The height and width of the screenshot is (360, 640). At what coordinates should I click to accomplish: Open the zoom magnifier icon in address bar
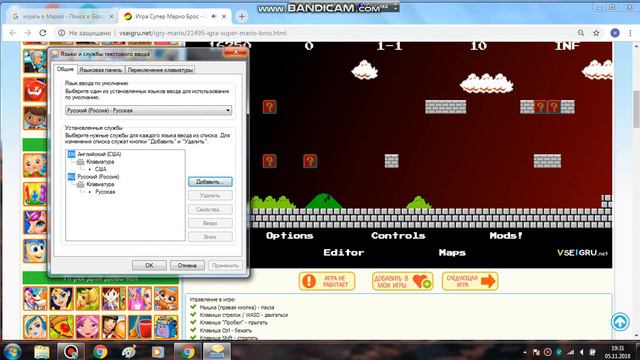click(581, 33)
